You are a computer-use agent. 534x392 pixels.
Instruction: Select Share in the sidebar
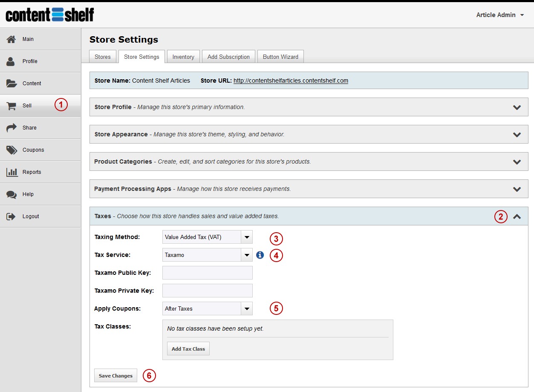point(40,128)
